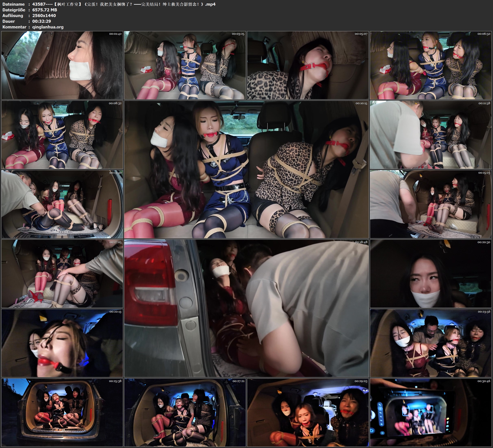Select the large thumbnail at 00:18:48
This screenshot has width=493, height=448.
tap(246, 308)
